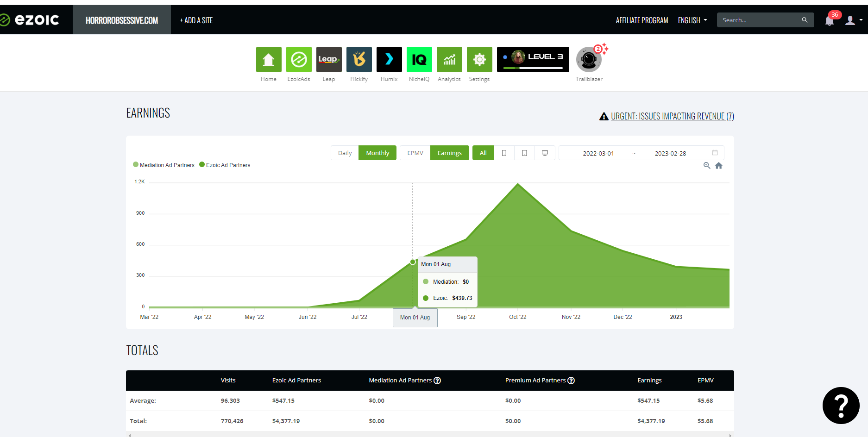868x437 pixels.
Task: Click the table scroll left arrow
Action: coord(130,435)
